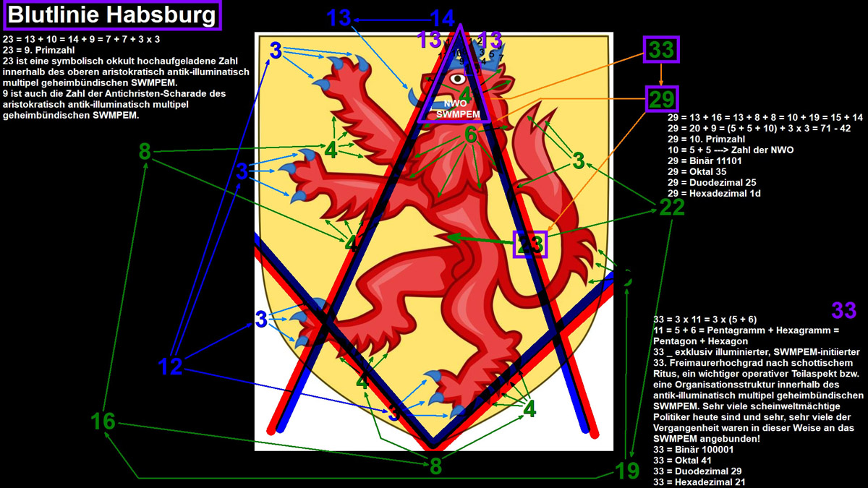Click the green number 16
Image resolution: width=868 pixels, height=488 pixels.
point(103,421)
